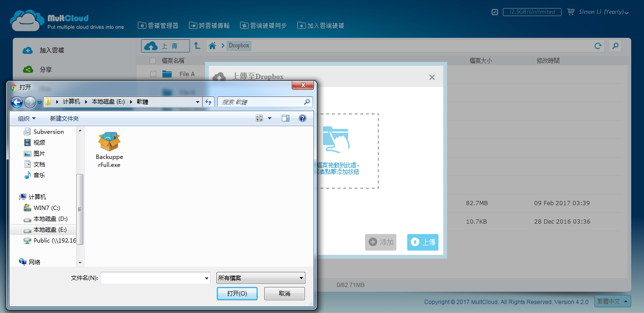Click the 搜索 軟體 search field
This screenshot has height=313, width=644.
tap(265, 102)
